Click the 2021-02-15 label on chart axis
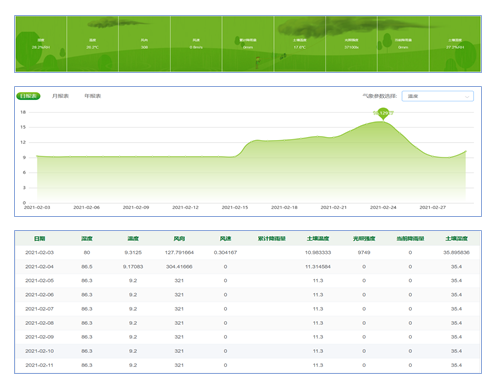The image size is (503, 390). coord(235,207)
